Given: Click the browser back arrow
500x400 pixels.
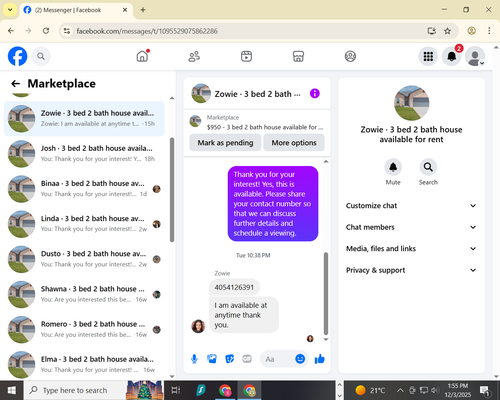Looking at the screenshot, I should 11,31.
